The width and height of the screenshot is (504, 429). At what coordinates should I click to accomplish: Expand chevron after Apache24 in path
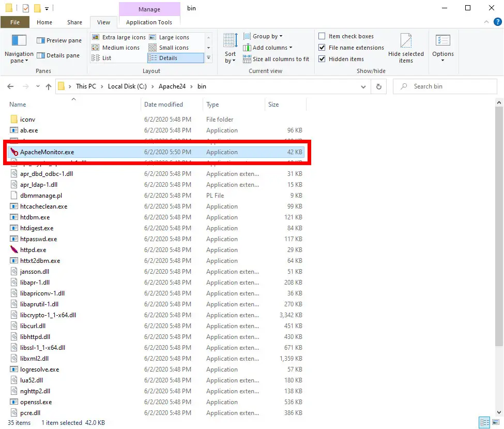pos(192,86)
